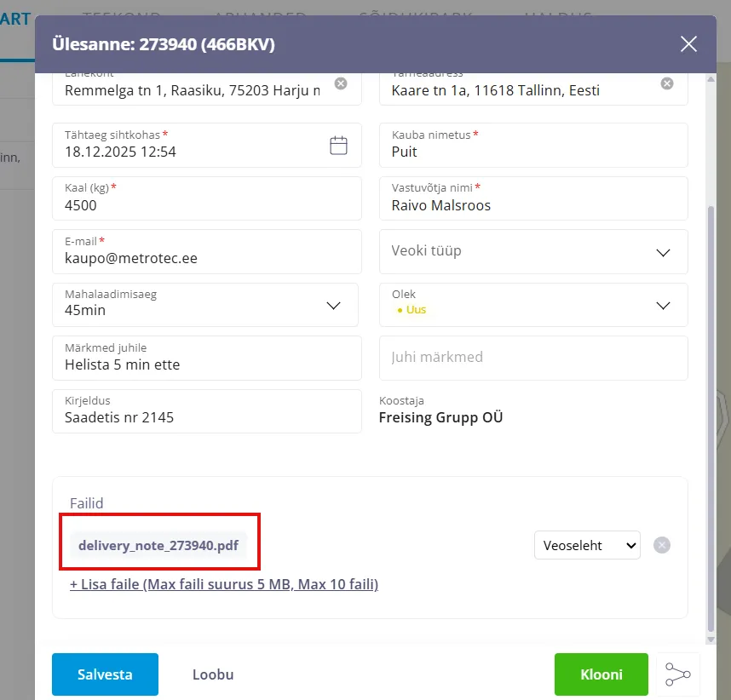Open delivery_note_273940.pdf file
This screenshot has height=700, width=731.
[x=158, y=546]
